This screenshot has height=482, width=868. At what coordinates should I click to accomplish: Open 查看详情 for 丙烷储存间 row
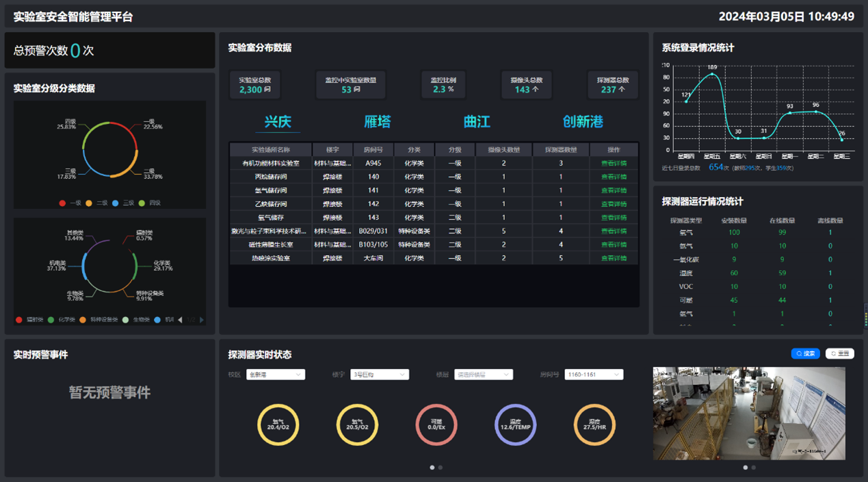(x=614, y=177)
